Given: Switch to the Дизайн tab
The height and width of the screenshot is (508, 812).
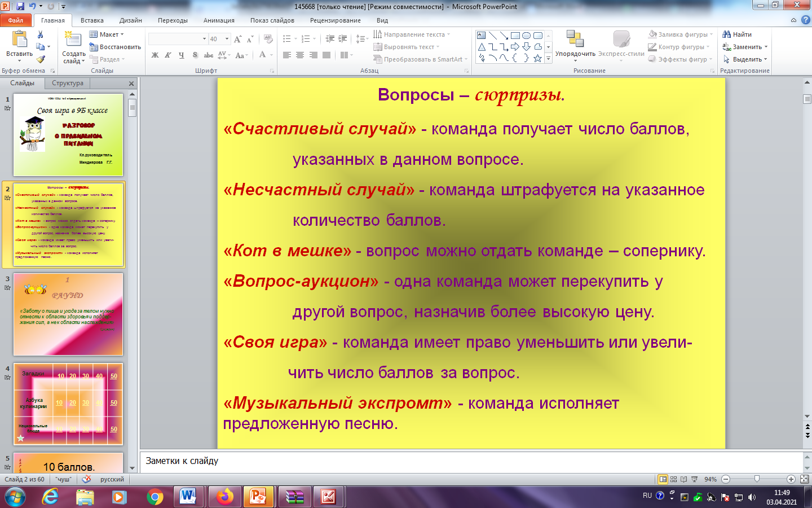Looking at the screenshot, I should click(x=131, y=20).
